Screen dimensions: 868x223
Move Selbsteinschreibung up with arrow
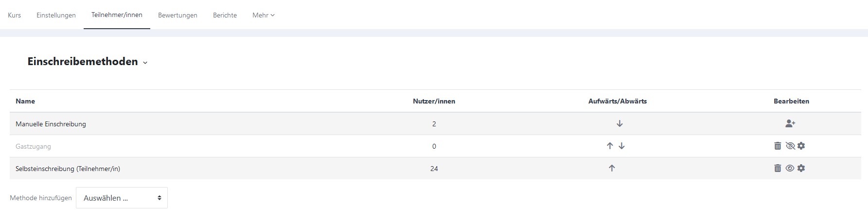(x=612, y=168)
